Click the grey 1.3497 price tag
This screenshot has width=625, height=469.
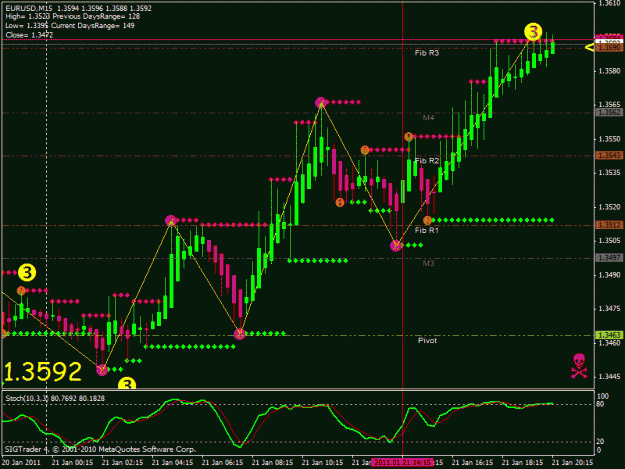pos(609,258)
